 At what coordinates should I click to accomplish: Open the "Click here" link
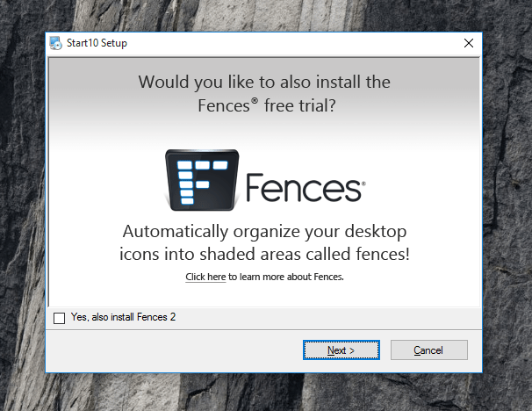[205, 277]
